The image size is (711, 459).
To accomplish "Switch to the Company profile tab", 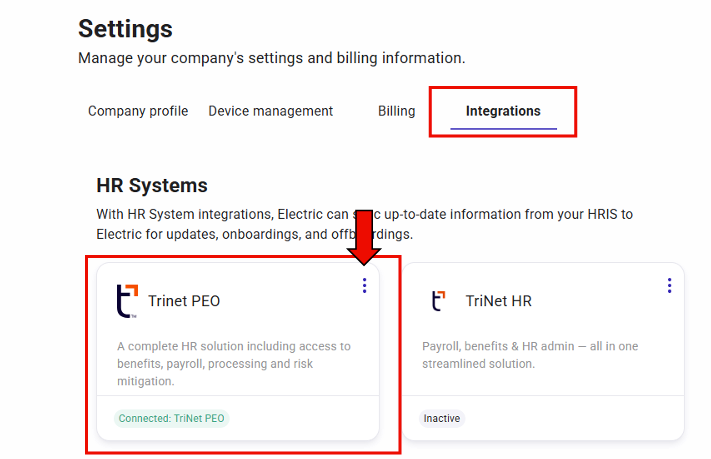I will pos(138,111).
